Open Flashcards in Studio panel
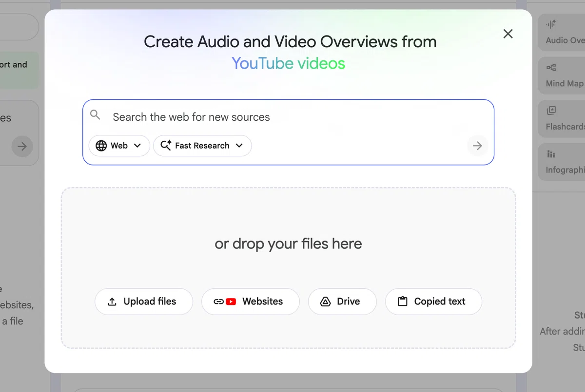 pyautogui.click(x=562, y=118)
